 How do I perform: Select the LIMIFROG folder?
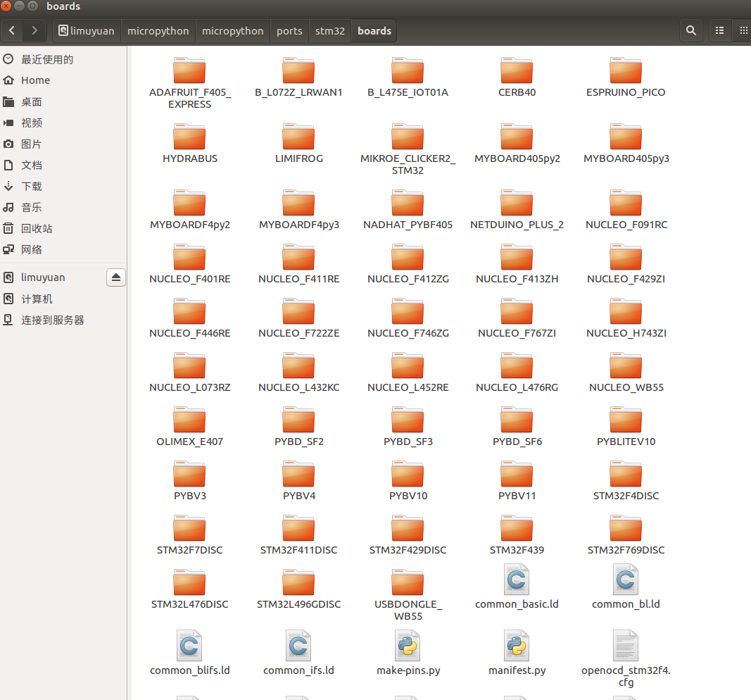click(298, 144)
